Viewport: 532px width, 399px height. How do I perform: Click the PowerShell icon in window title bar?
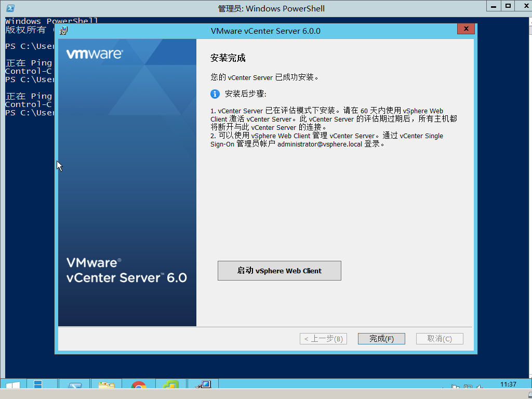click(x=10, y=8)
